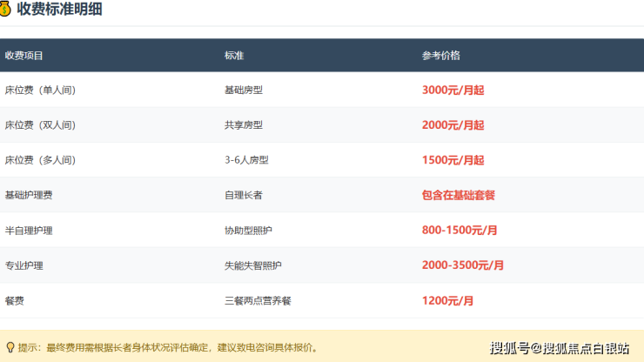Click the lightbulb tip icon
Viewport: 644px width, 362px height.
(x=10, y=347)
